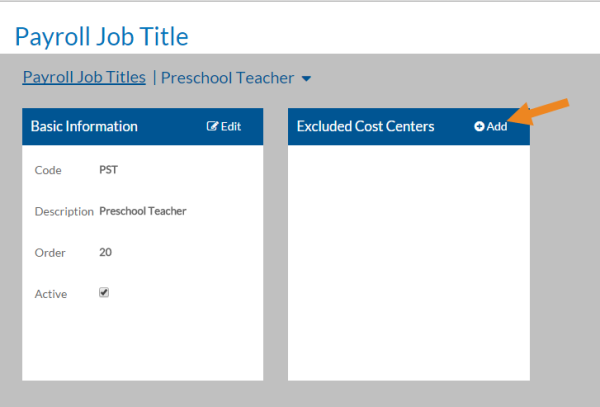Open the Payroll Job Titles breadcrumb link
The width and height of the screenshot is (600, 407).
coord(84,77)
